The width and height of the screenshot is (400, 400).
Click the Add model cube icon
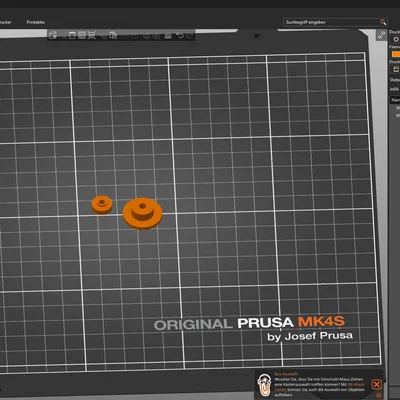53,35
